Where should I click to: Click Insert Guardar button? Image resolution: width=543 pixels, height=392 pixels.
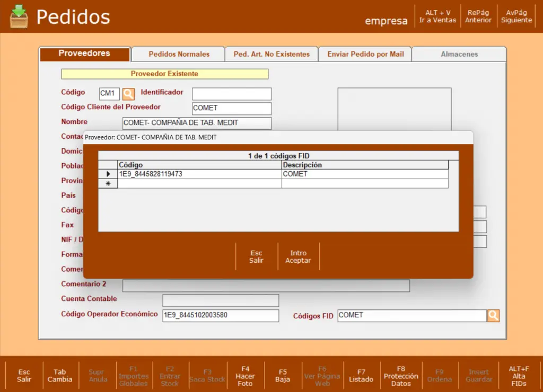click(479, 376)
